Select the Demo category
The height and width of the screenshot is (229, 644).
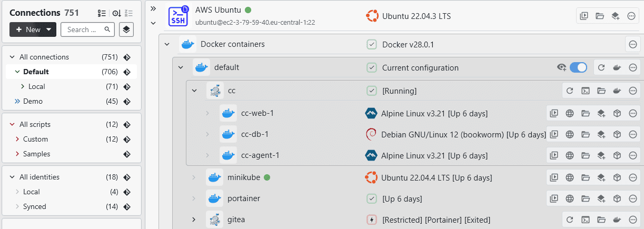tap(33, 101)
